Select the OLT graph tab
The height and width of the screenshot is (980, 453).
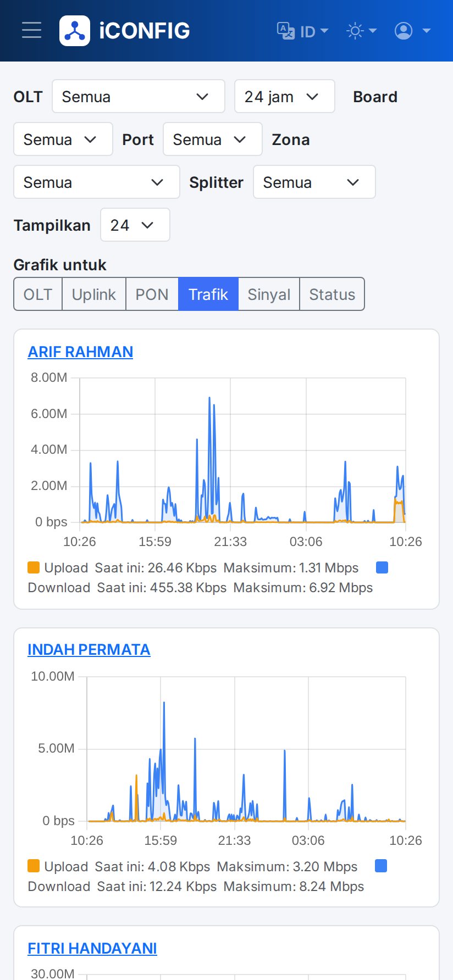coord(38,294)
